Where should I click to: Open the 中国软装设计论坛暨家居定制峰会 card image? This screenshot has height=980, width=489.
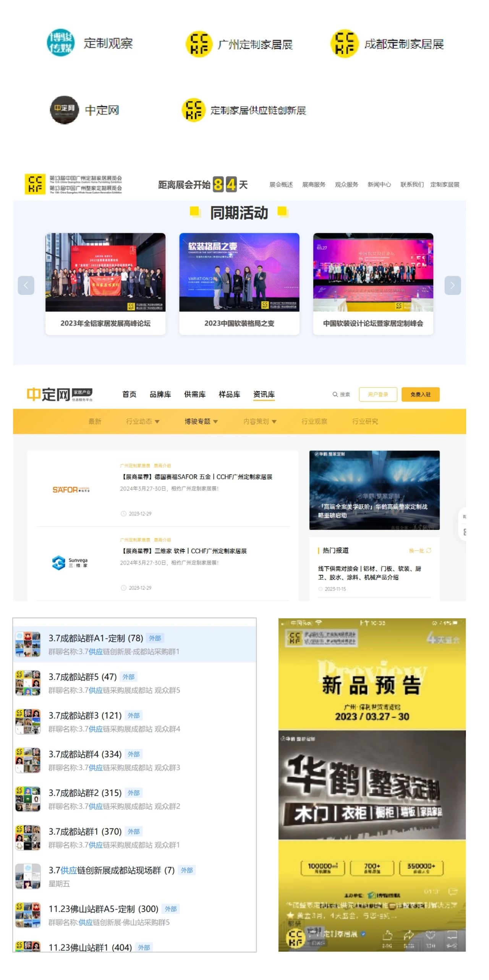point(373,272)
